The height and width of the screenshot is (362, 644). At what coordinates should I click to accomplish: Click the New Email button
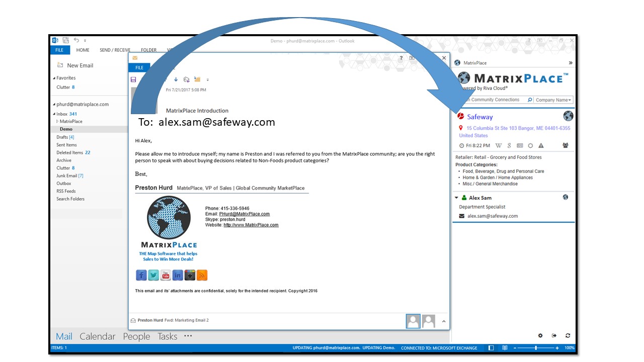tap(75, 65)
